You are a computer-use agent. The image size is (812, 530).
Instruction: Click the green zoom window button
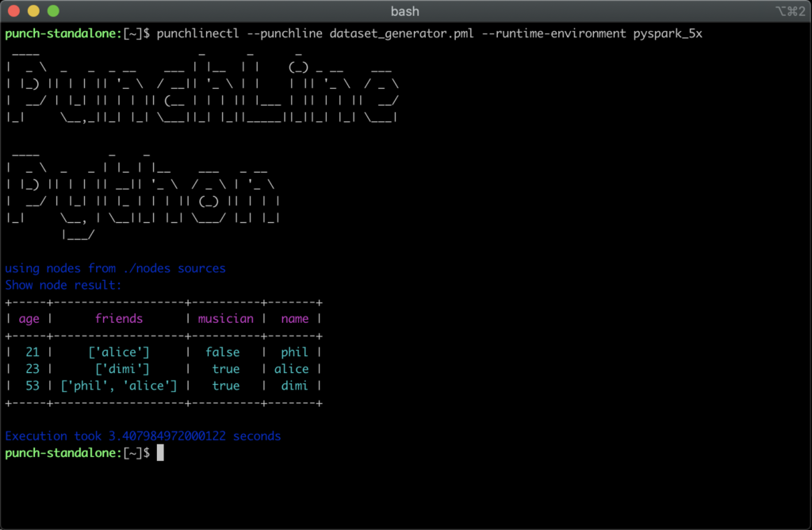pyautogui.click(x=53, y=11)
